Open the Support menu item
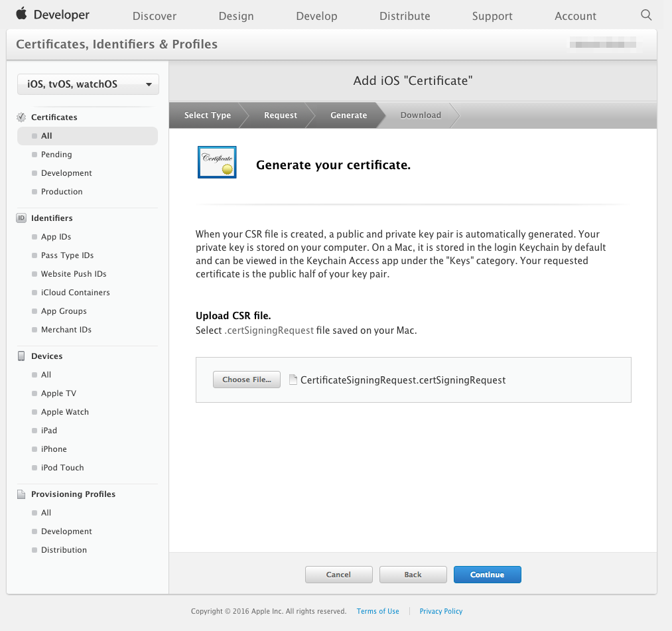Image resolution: width=672 pixels, height=631 pixels. tap(492, 15)
